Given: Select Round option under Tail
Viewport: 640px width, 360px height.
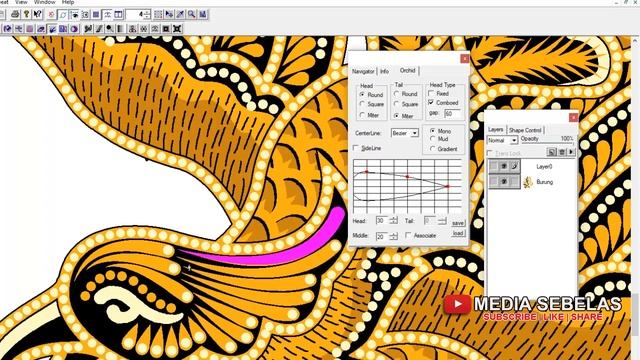Looking at the screenshot, I should (x=396, y=94).
